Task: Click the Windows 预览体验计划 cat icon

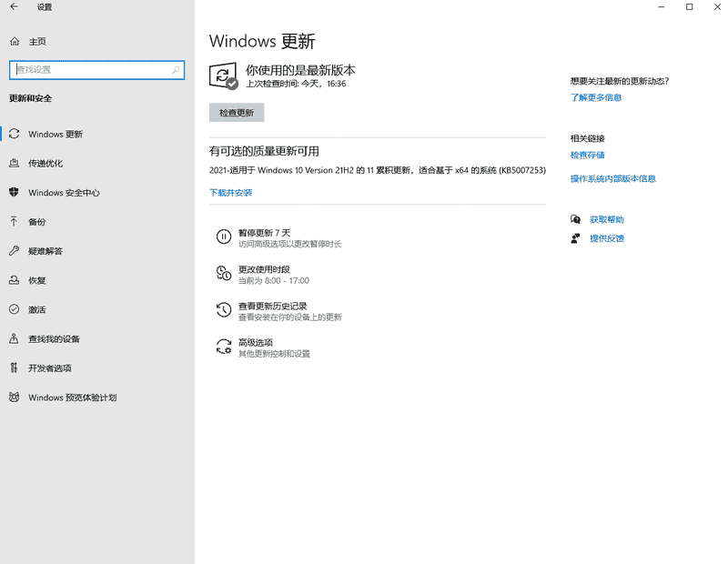Action: 15,397
